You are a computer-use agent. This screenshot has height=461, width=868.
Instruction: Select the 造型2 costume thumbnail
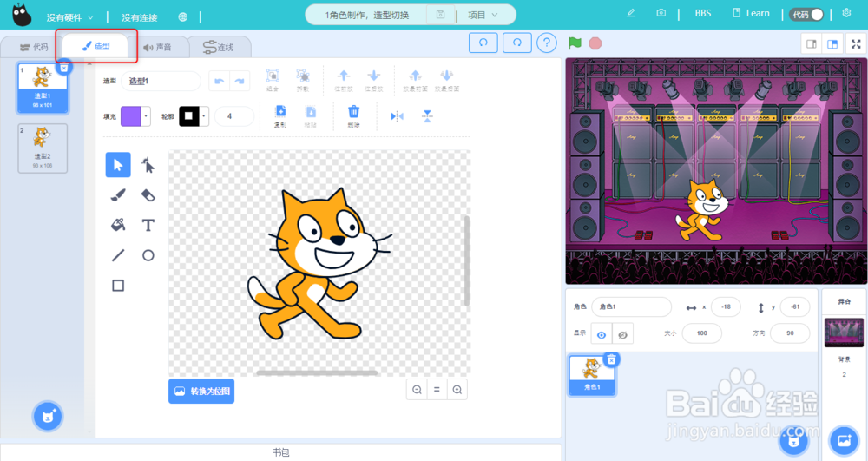click(x=43, y=148)
